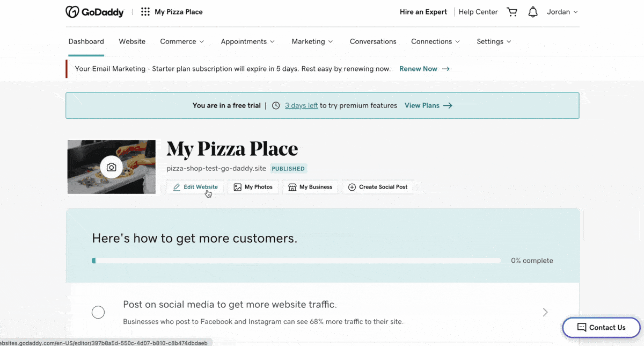Click the Contact Us chat button

point(601,327)
